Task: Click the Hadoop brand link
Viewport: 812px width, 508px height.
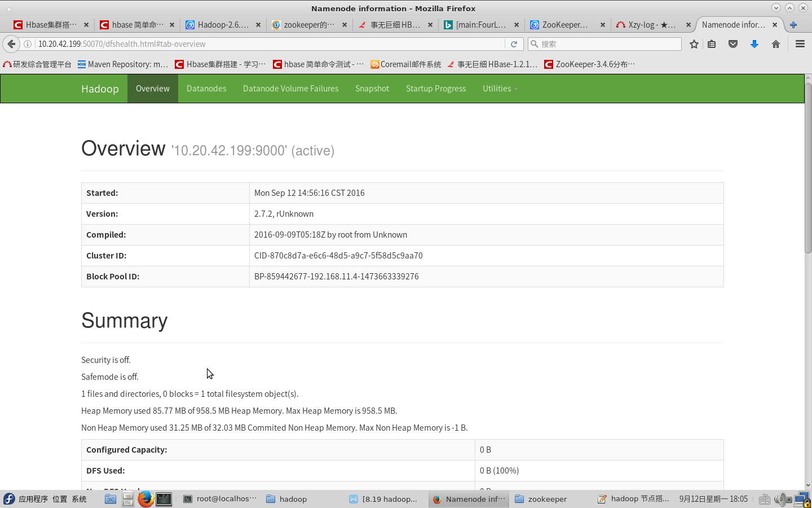Action: click(100, 89)
